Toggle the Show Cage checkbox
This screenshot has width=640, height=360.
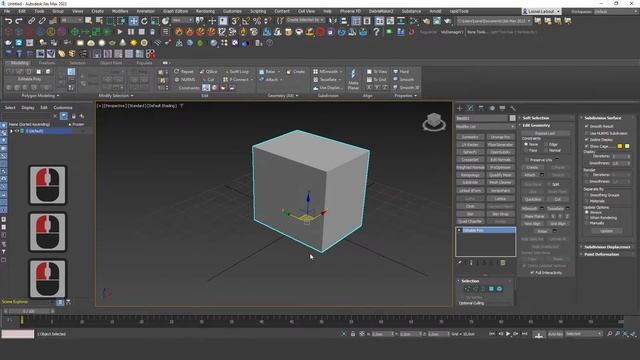pos(587,146)
